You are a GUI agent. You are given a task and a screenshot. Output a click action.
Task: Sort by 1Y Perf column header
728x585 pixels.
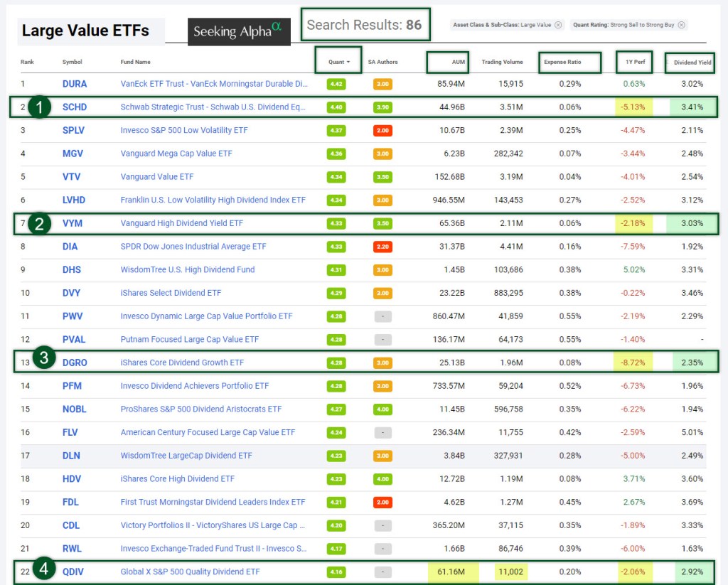(x=636, y=62)
